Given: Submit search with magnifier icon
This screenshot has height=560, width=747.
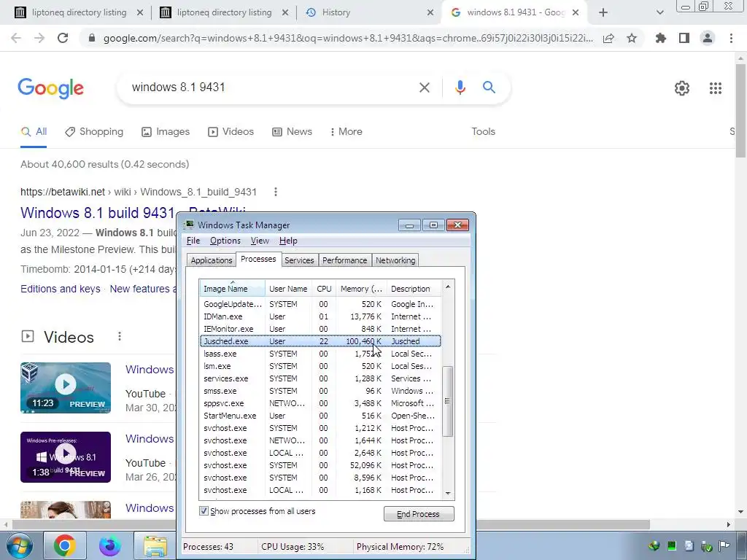Looking at the screenshot, I should (489, 87).
